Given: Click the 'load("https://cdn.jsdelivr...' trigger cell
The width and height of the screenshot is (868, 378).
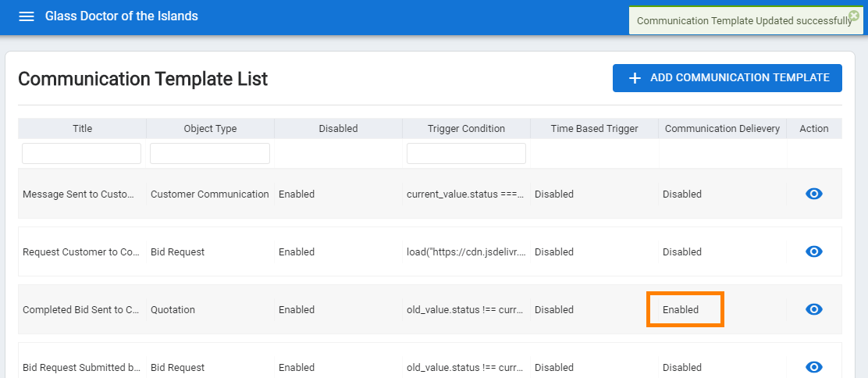Looking at the screenshot, I should [466, 251].
